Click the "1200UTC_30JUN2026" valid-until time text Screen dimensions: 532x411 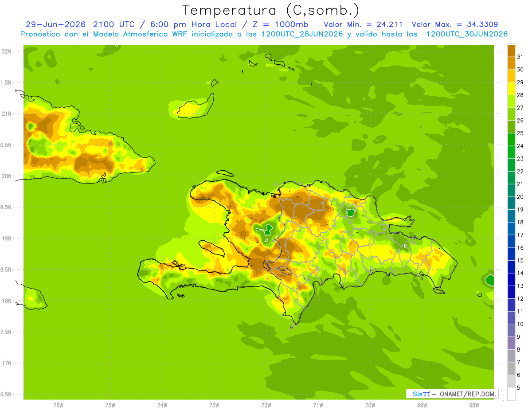tap(467, 34)
